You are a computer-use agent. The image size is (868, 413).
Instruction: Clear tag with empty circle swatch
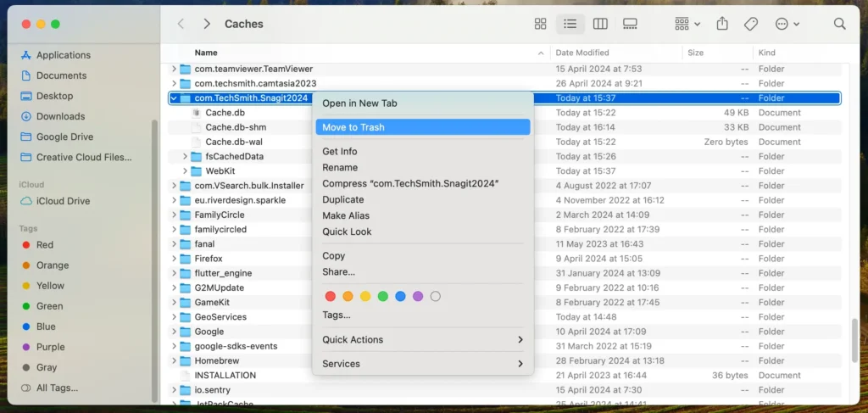[x=435, y=296]
